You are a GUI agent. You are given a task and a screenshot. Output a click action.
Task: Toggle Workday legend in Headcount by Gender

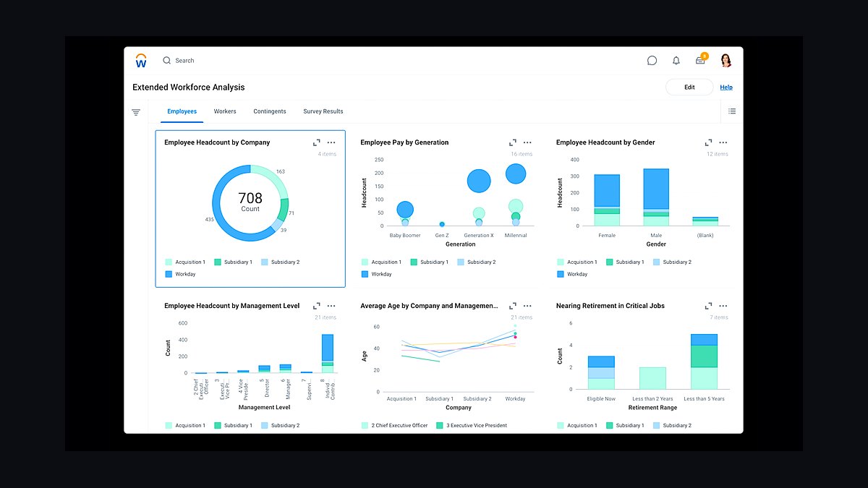click(572, 274)
